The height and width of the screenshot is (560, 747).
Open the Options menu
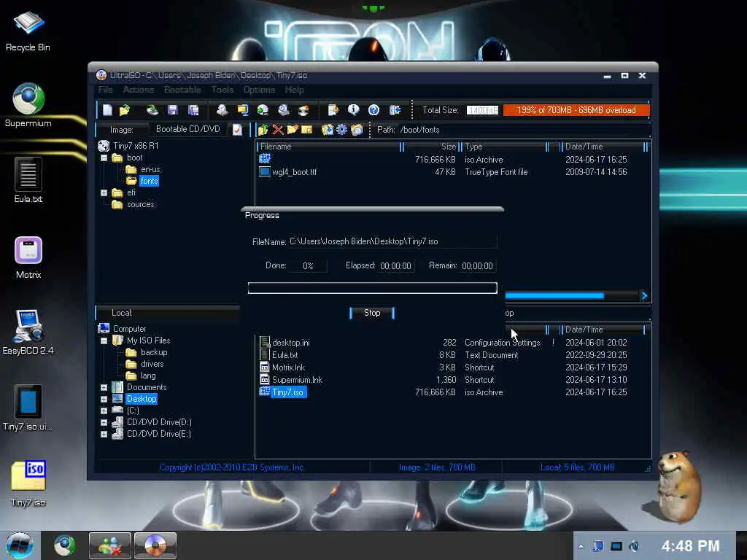259,90
